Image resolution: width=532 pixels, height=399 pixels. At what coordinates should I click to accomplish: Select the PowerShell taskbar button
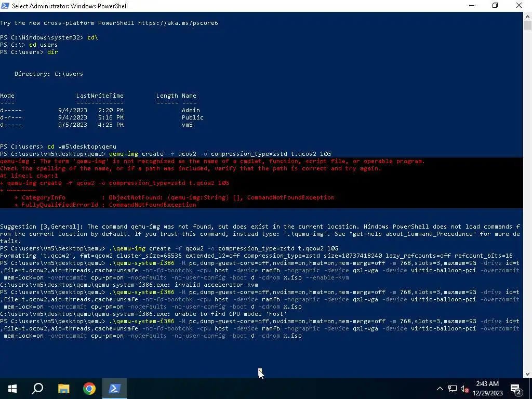point(115,389)
